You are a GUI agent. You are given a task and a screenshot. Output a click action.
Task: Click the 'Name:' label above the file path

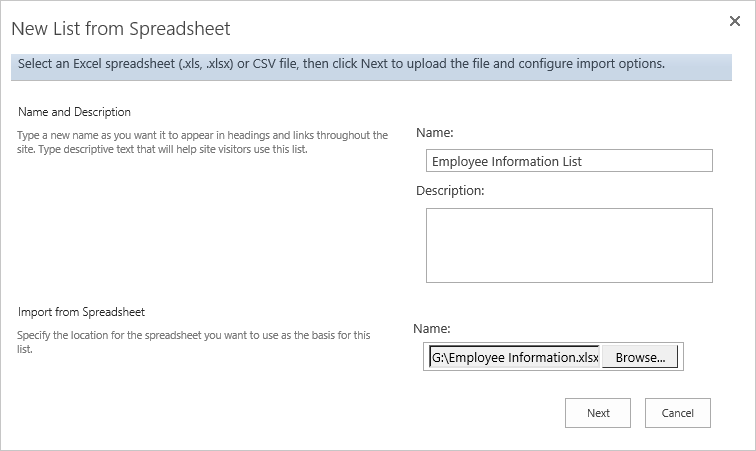[432, 328]
